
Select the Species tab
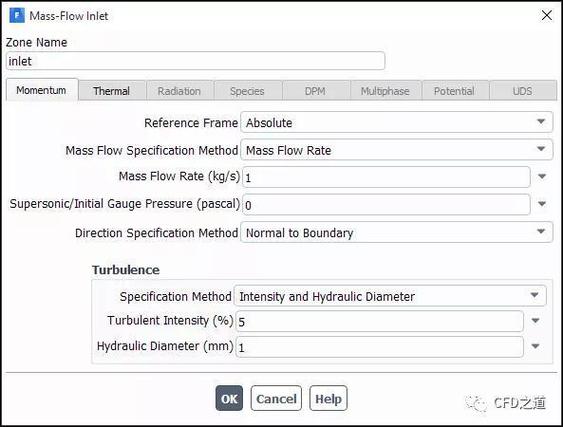(247, 90)
